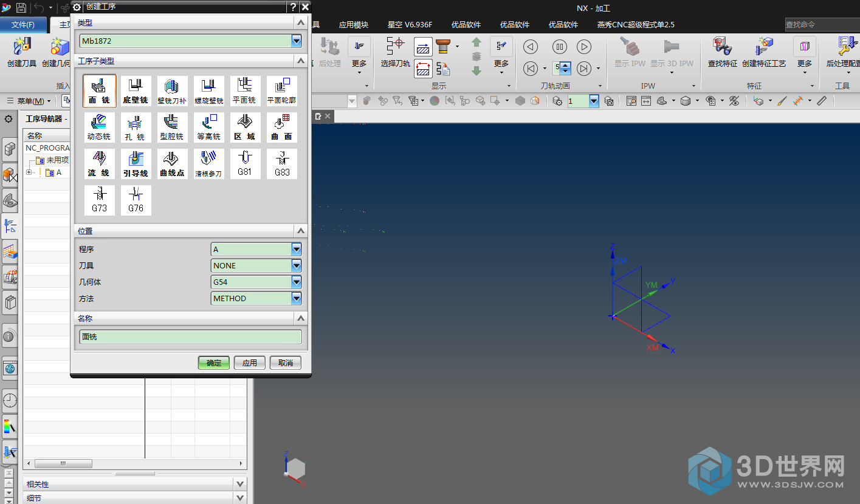Select the 底壁铣 floor wall milling subtype
Viewport: 860px width, 504px height.
point(136,91)
